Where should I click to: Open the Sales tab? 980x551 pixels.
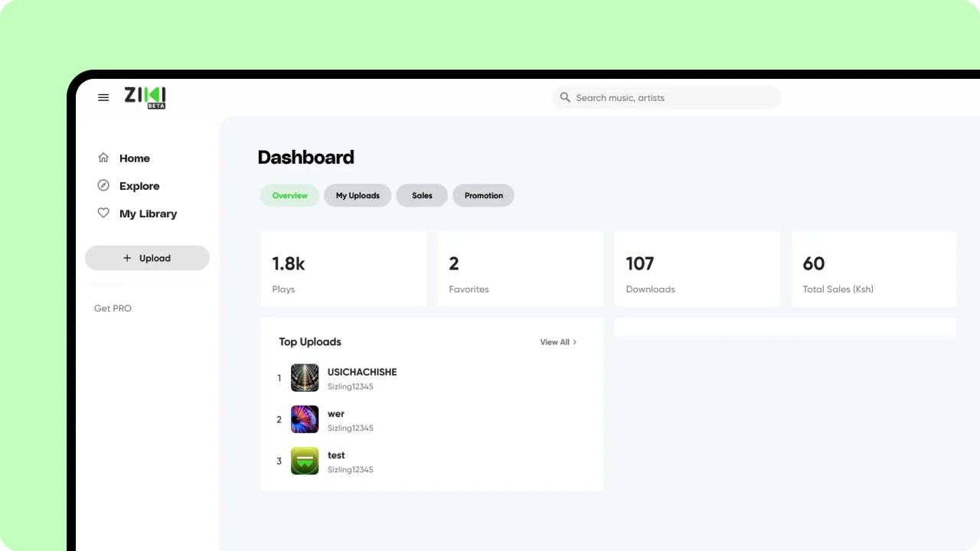pos(422,195)
